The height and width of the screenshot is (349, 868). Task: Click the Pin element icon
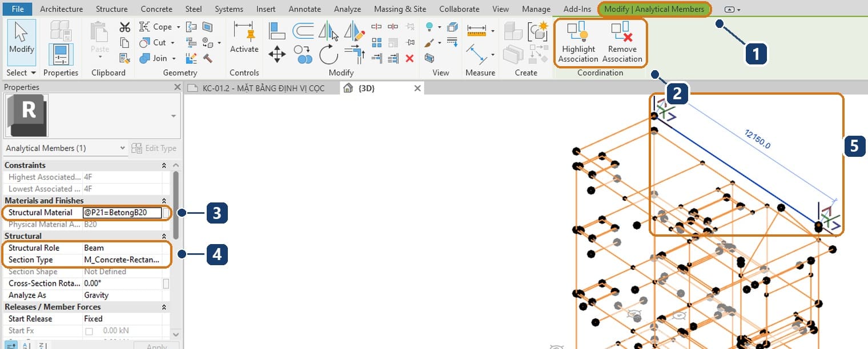coord(409,42)
